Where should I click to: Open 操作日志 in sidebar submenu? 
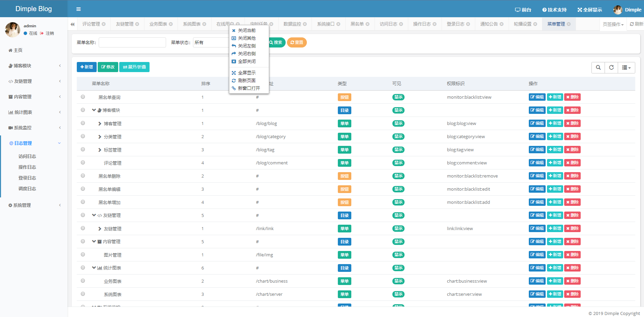(27, 167)
